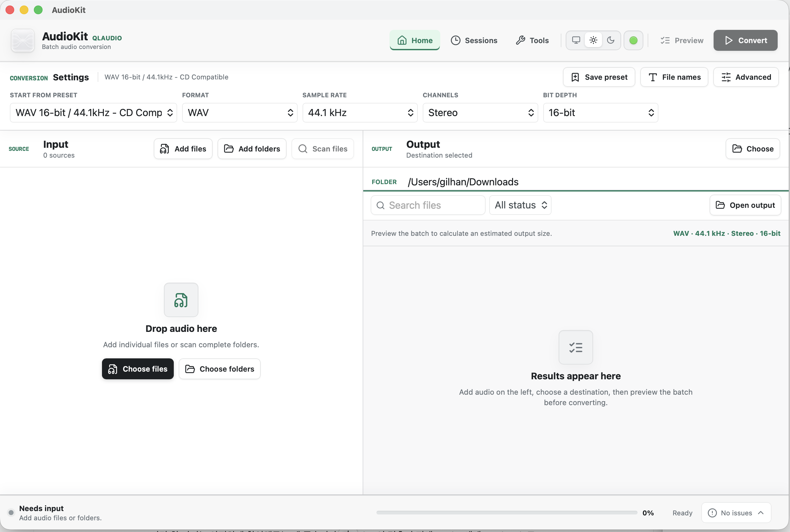Click the 'Drop audio here' heading
Image resolution: width=790 pixels, height=532 pixels.
click(x=181, y=328)
